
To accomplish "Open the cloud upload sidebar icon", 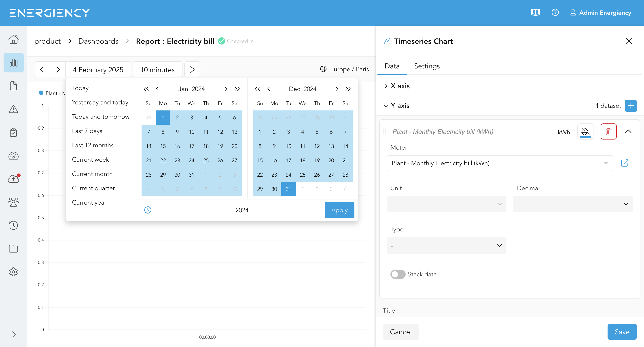I will click(13, 179).
